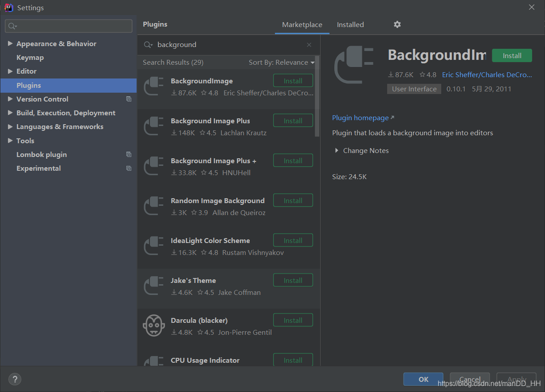Viewport: 545px width, 392px height.
Task: Select Random Image Background plugin title
Action: (218, 200)
